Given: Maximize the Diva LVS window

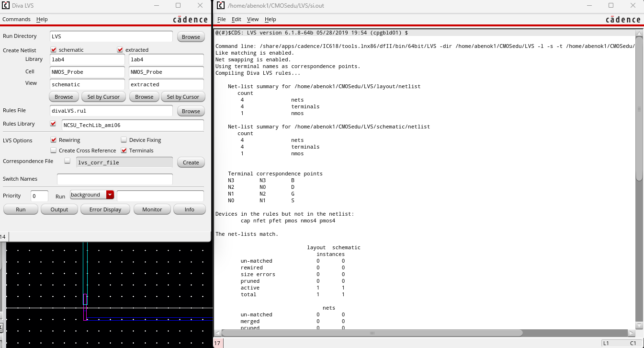Looking at the screenshot, I should (178, 5).
